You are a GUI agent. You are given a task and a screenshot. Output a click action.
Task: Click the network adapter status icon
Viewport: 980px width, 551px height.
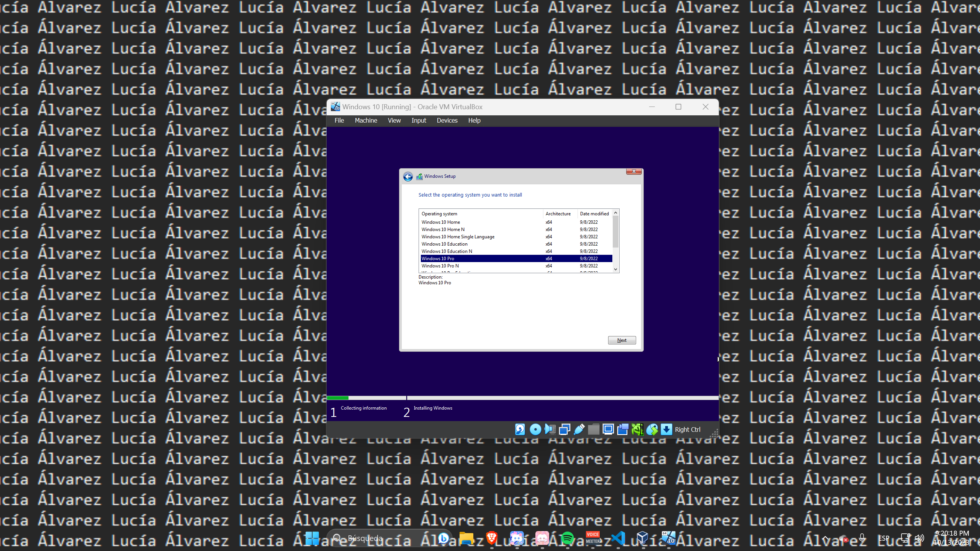coord(564,430)
